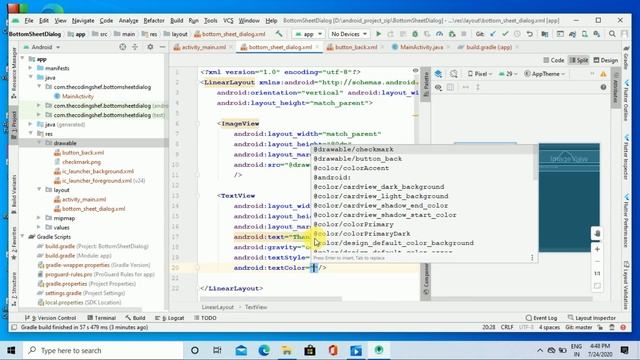The image size is (640, 360).
Task: Click the green Debug app bug icon
Action: pos(415,34)
